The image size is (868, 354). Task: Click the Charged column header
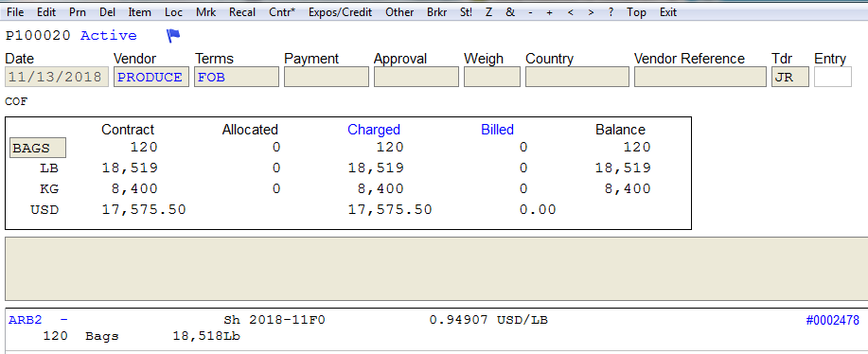(374, 130)
